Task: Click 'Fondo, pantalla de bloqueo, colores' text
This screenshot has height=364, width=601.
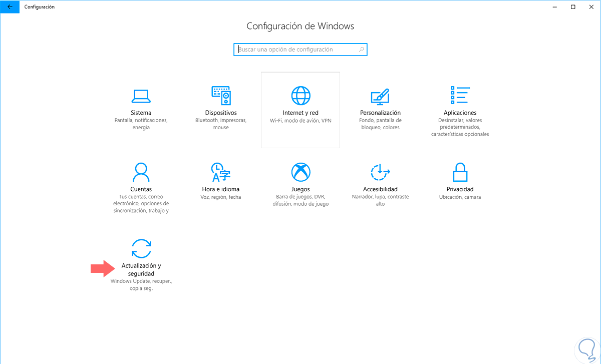Action: tap(380, 124)
